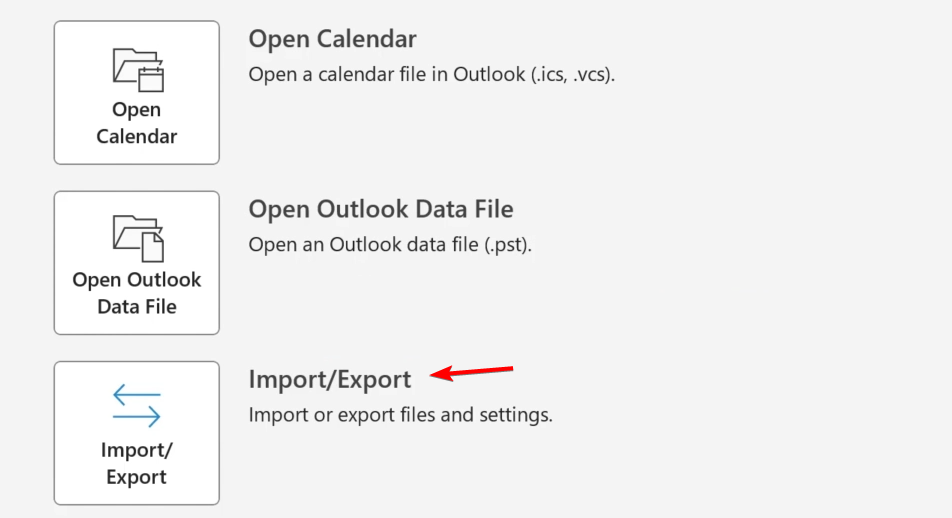Screen dimensions: 952x518
Task: Click the 'Open Outlook Data File' label inside tile
Action: 137,293
